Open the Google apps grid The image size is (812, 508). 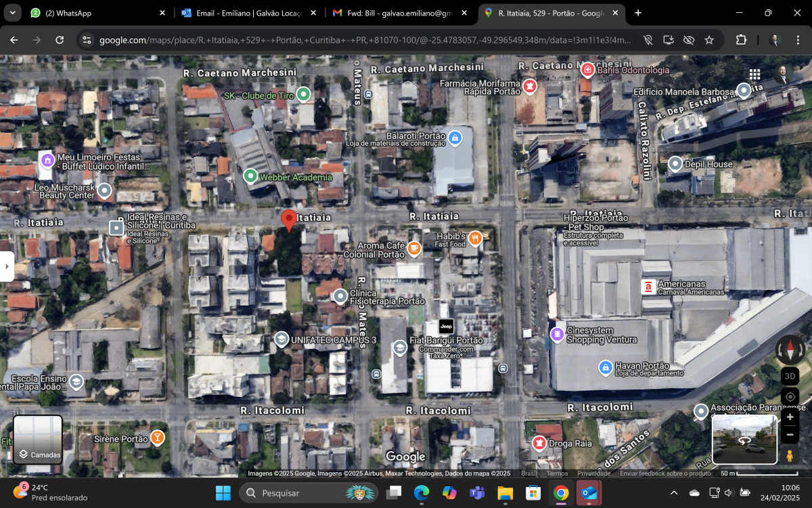point(754,75)
